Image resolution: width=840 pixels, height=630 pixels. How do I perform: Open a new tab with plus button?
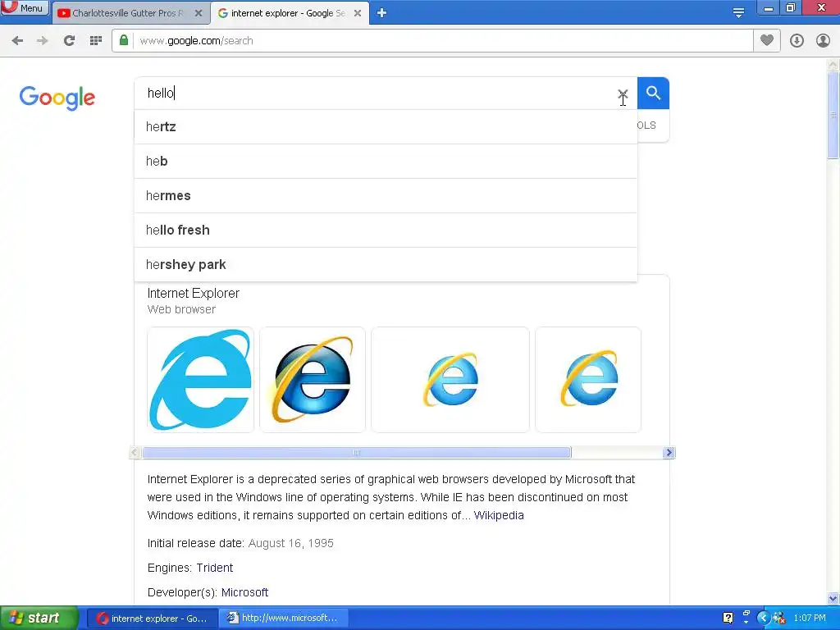click(x=381, y=13)
